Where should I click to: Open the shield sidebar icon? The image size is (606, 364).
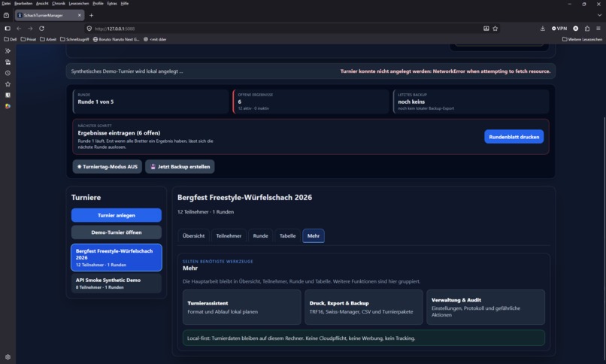click(8, 95)
